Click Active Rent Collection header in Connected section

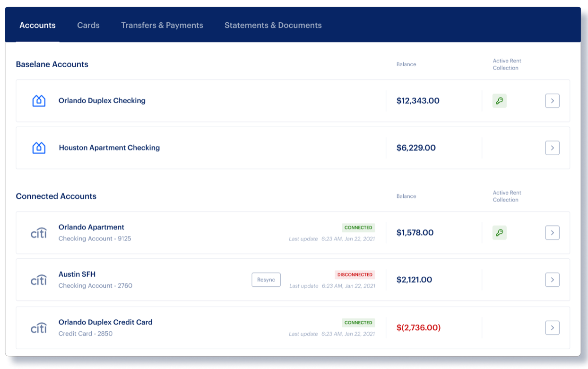coord(507,196)
